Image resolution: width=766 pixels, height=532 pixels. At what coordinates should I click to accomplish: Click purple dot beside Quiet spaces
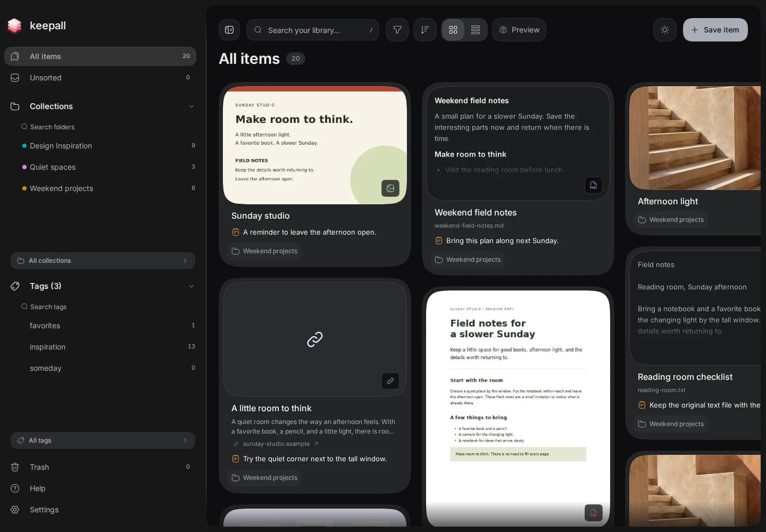pos(24,167)
